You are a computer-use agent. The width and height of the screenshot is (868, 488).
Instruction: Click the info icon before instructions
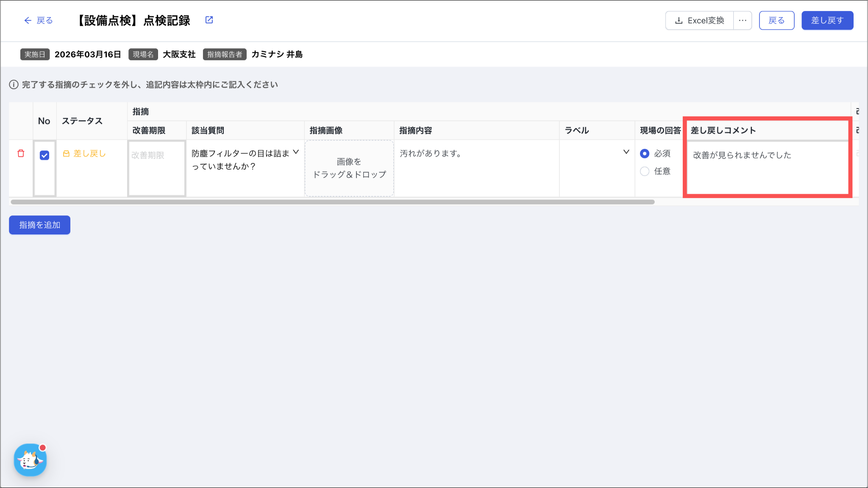(14, 85)
